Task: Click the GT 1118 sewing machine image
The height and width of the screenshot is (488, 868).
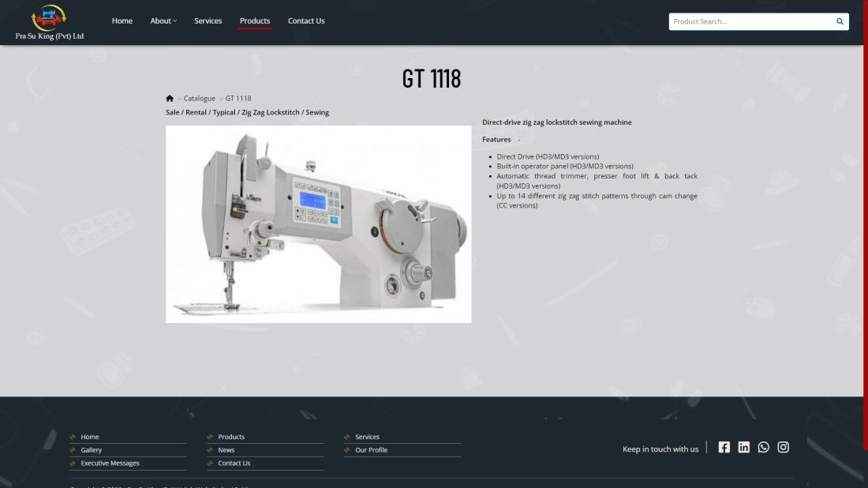Action: (318, 224)
